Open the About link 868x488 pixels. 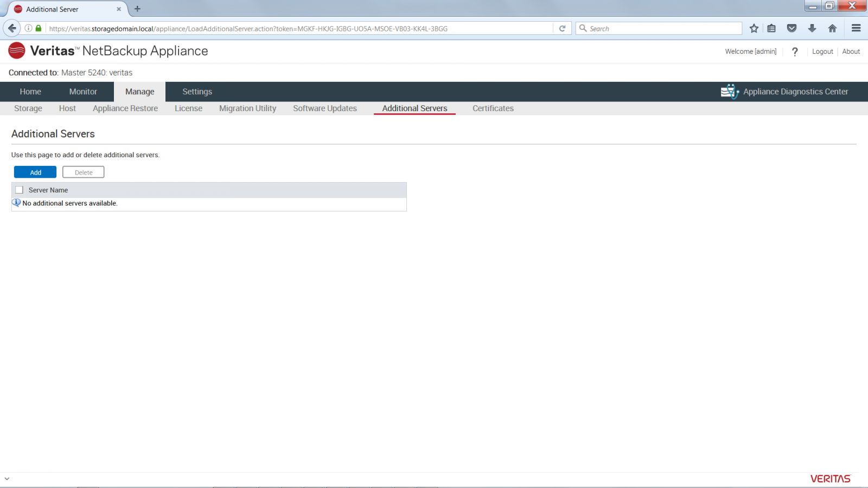(x=851, y=52)
